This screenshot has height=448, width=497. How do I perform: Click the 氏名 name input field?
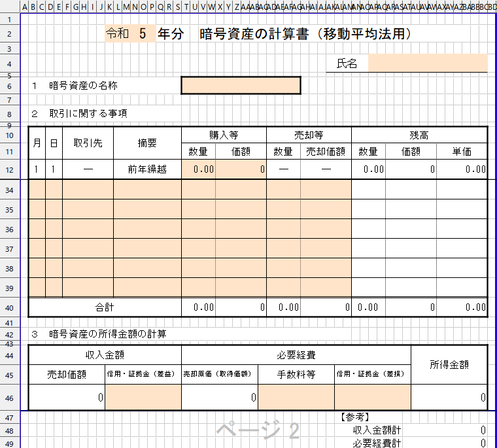click(428, 63)
